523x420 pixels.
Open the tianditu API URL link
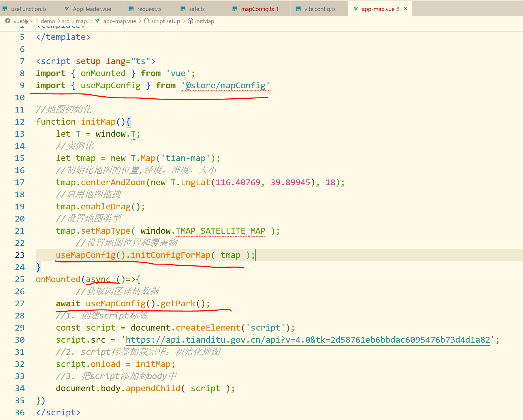[x=308, y=340]
